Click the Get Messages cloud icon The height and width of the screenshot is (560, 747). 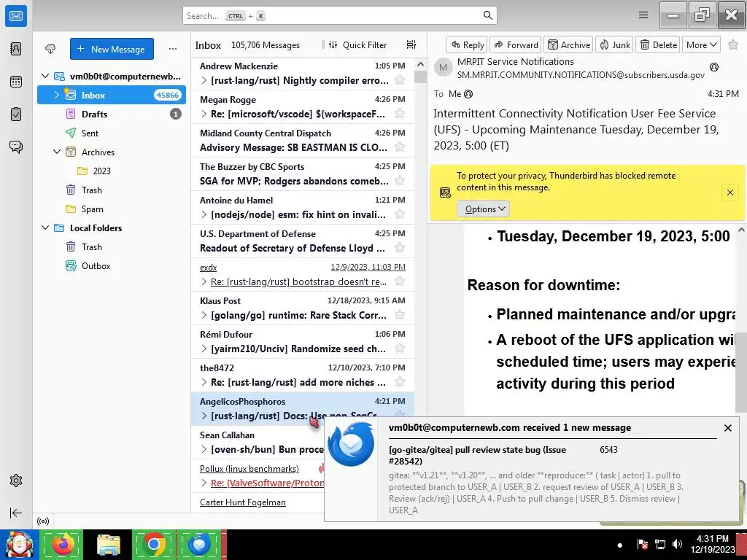point(50,49)
